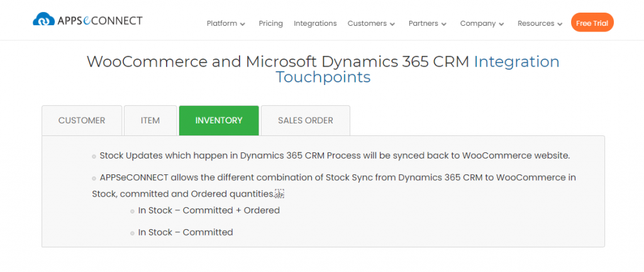The image size is (644, 272).
Task: Open the Partners menu label
Action: tap(423, 23)
